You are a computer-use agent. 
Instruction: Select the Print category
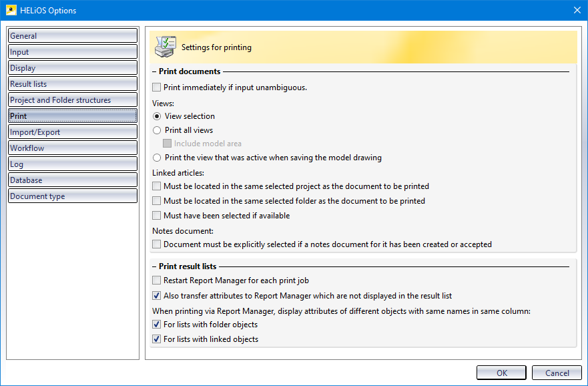tap(73, 116)
